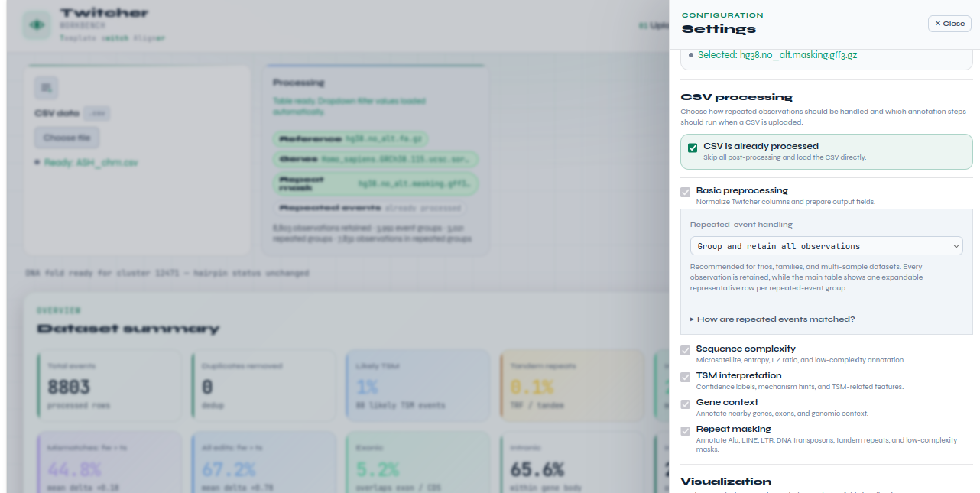Toggle the Basic preprocessing checkbox
Viewport: 980px width, 493px height.
coord(686,192)
